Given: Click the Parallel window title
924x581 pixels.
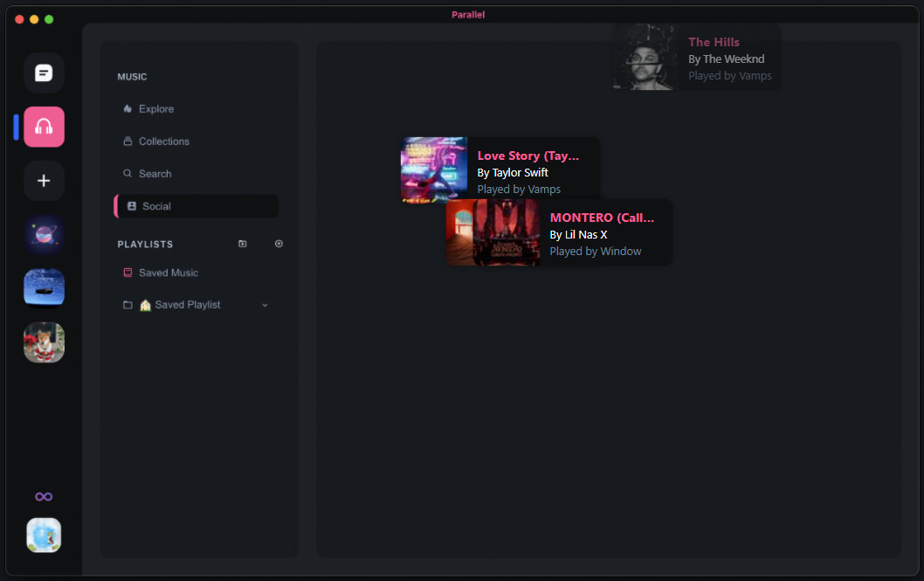Looking at the screenshot, I should [468, 15].
